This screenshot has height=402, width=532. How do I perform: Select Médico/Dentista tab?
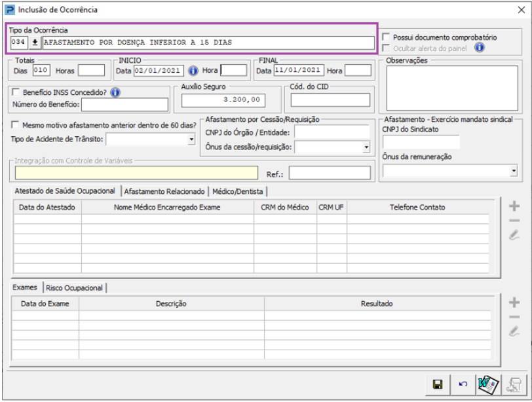tap(237, 192)
